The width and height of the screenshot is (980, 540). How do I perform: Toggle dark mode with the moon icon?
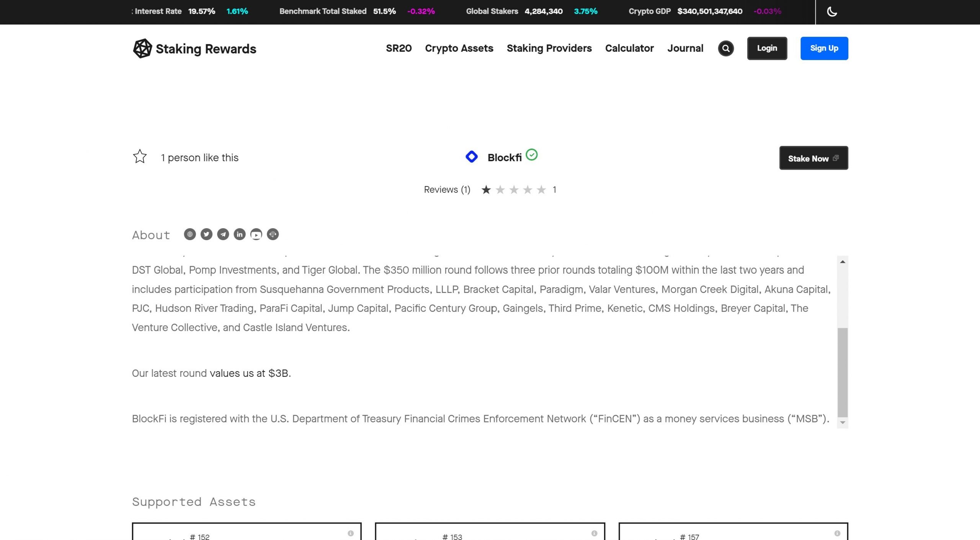pyautogui.click(x=832, y=11)
